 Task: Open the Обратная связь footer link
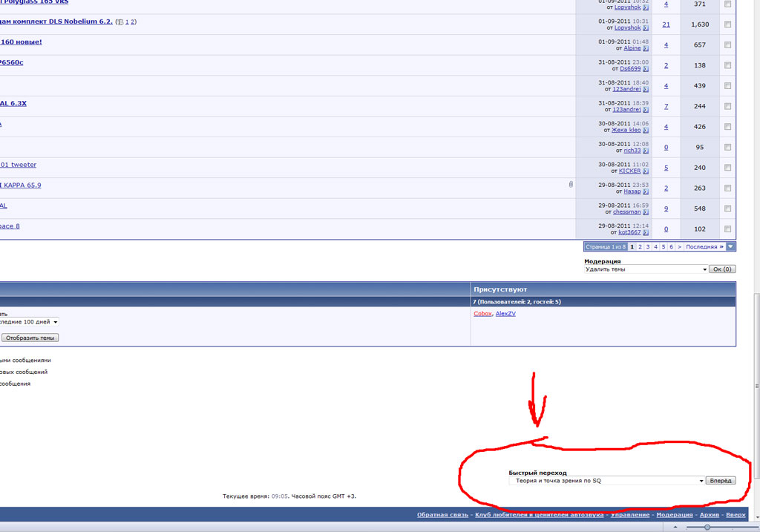point(442,515)
